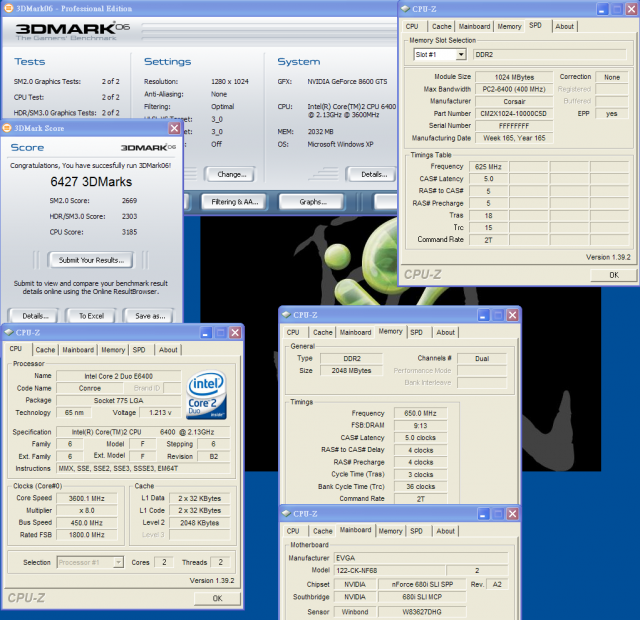The height and width of the screenshot is (620, 640).
Task: Click the 3DMark Score window title icon
Action: click(7, 128)
